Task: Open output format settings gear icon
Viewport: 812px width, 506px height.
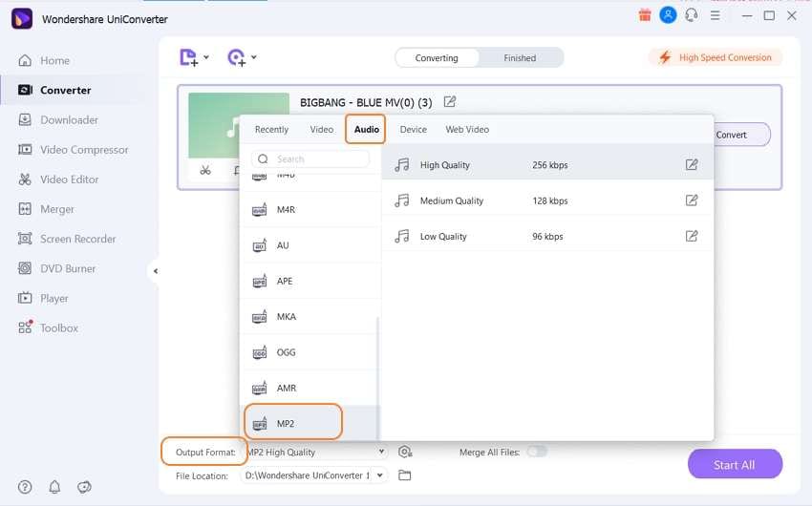Action: pyautogui.click(x=405, y=453)
